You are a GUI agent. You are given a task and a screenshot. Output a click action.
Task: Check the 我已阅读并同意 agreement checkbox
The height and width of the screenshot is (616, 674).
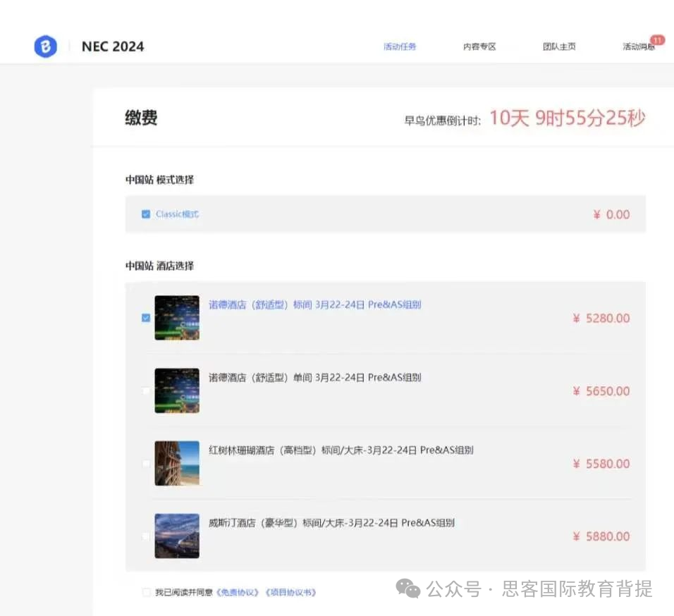tap(146, 592)
